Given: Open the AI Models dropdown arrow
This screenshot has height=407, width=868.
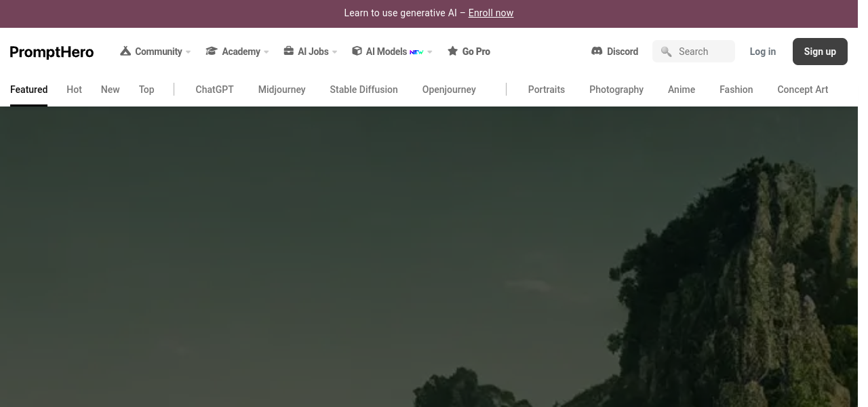Looking at the screenshot, I should click(x=430, y=52).
